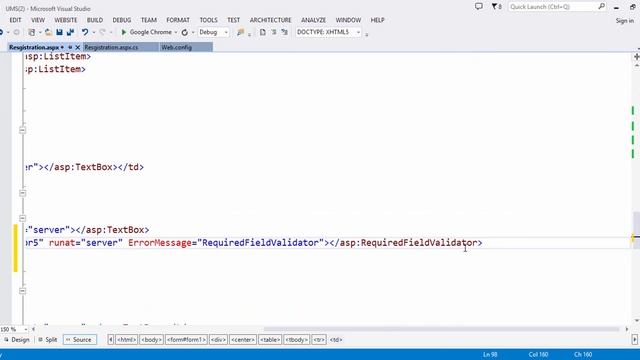Open the EDIT menu
640x360 pixels.
(x=15, y=20)
